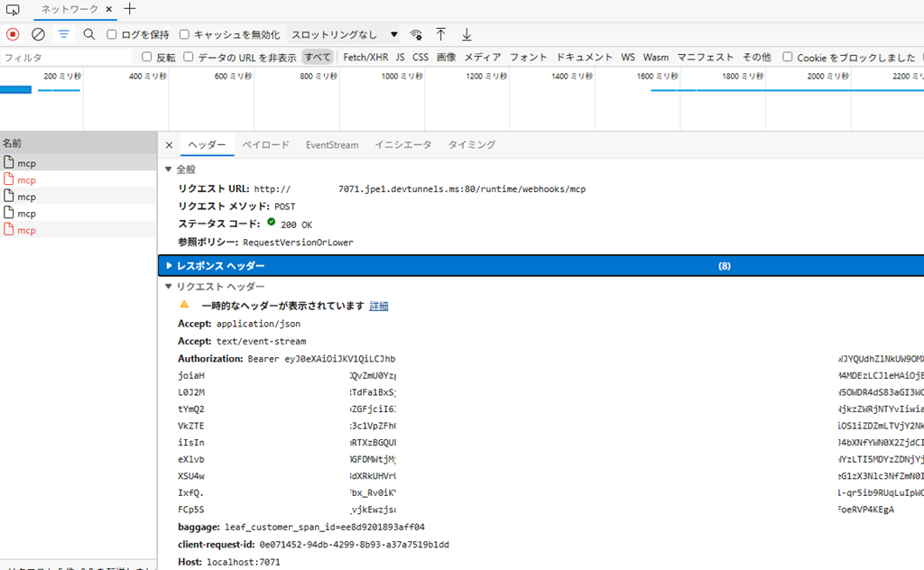Image resolution: width=924 pixels, height=570 pixels.
Task: Filter by 画像 requests
Action: tap(446, 57)
